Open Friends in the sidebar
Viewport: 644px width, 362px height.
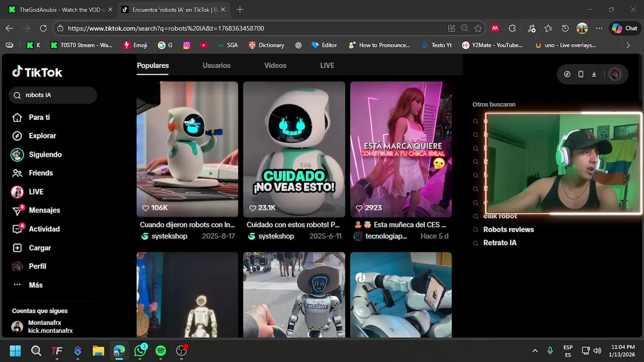(40, 173)
